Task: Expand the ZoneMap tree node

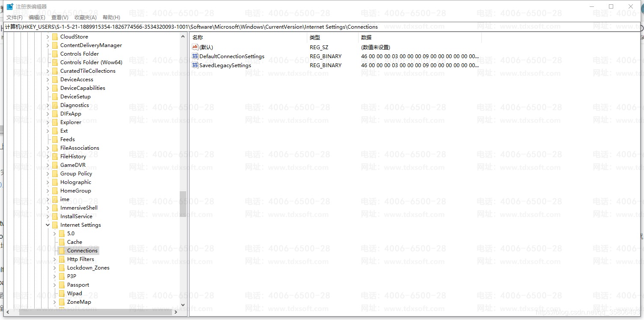Action: point(54,302)
